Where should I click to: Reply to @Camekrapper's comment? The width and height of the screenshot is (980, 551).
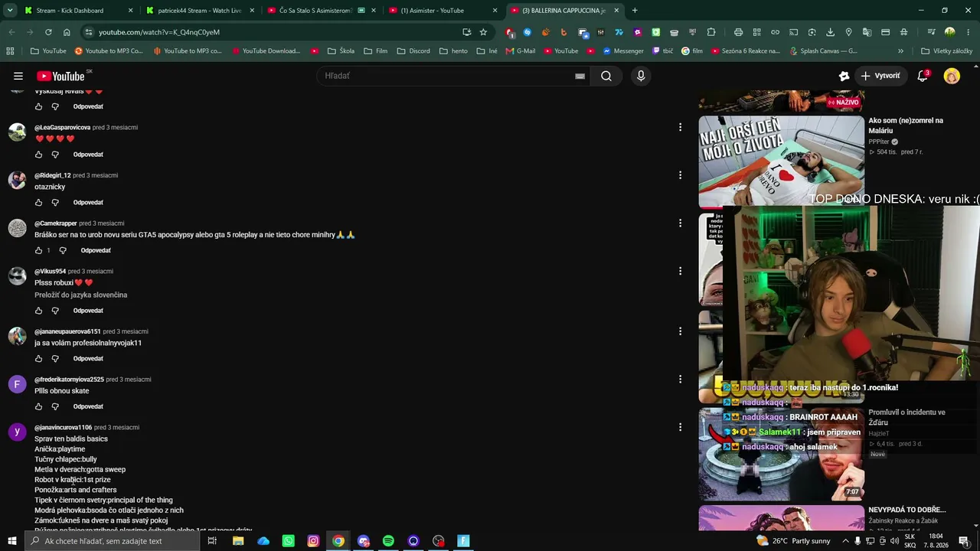point(96,250)
